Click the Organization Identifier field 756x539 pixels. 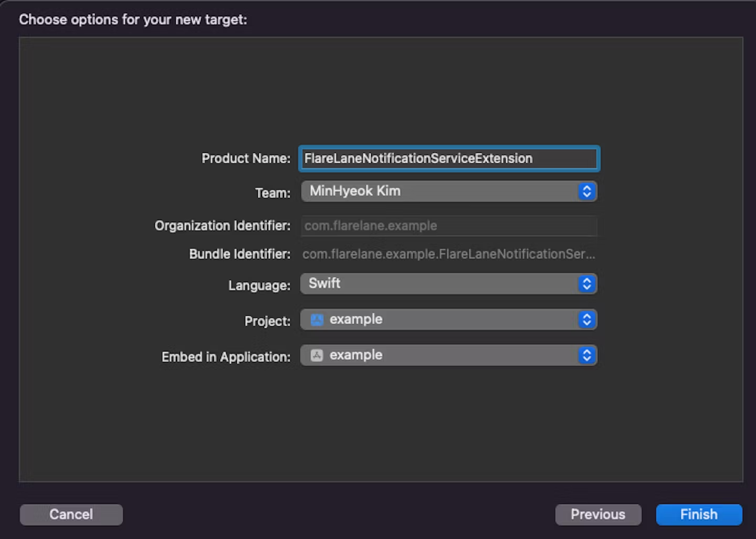[x=449, y=226]
